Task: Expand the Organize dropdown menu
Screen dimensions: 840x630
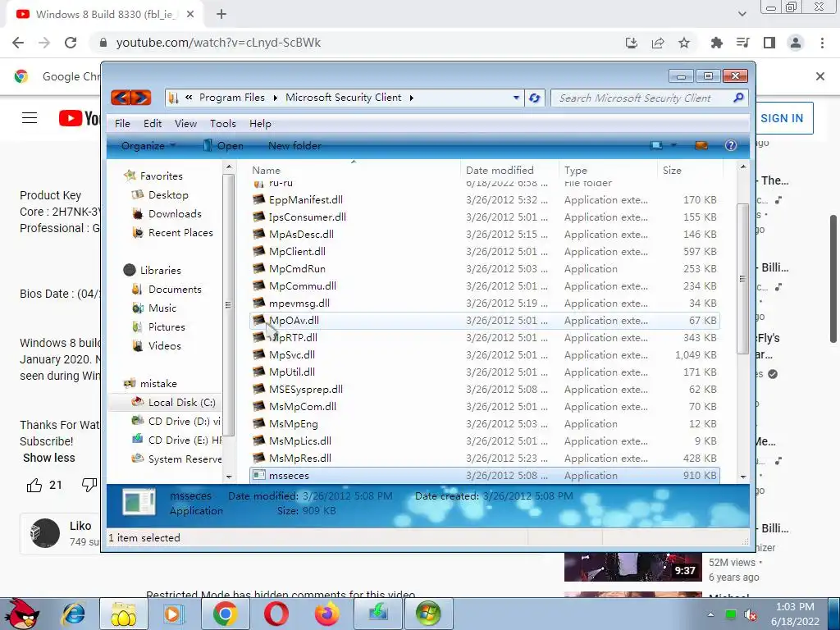Action: tap(148, 146)
